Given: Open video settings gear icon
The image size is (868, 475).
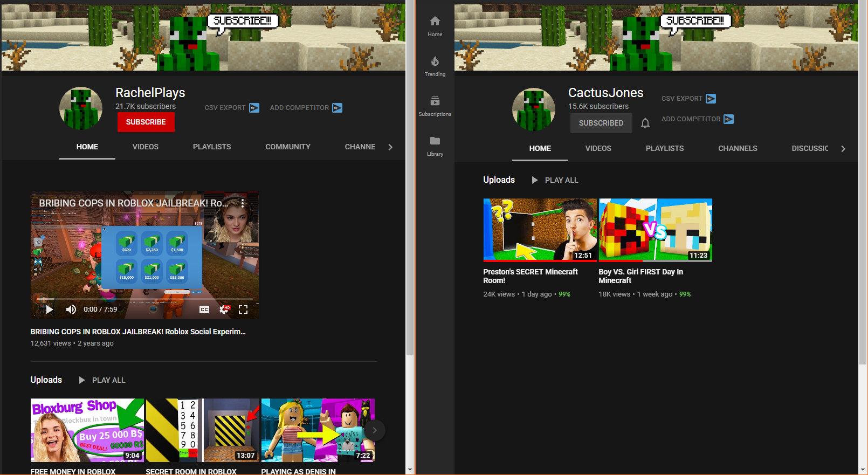Looking at the screenshot, I should (224, 309).
